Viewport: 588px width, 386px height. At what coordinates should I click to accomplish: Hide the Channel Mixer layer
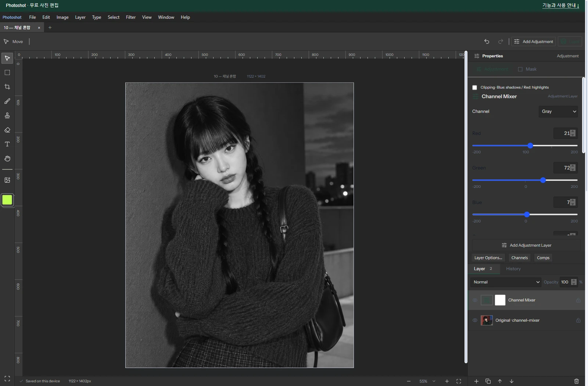click(475, 300)
